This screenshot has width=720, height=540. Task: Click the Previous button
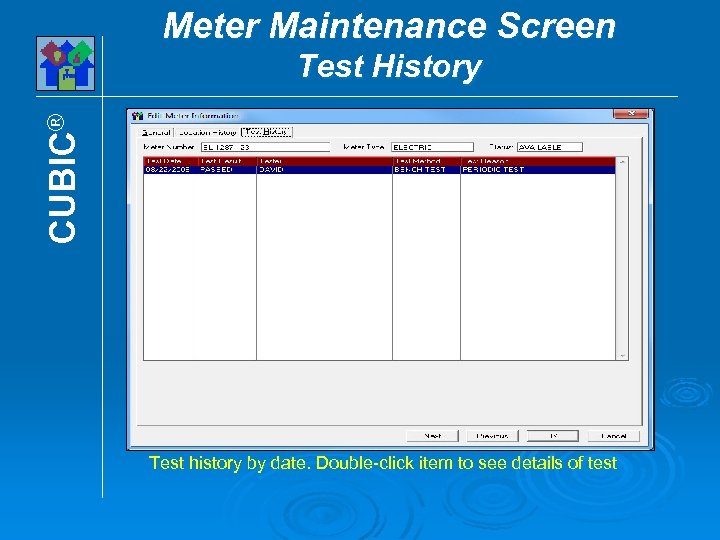pyautogui.click(x=492, y=436)
